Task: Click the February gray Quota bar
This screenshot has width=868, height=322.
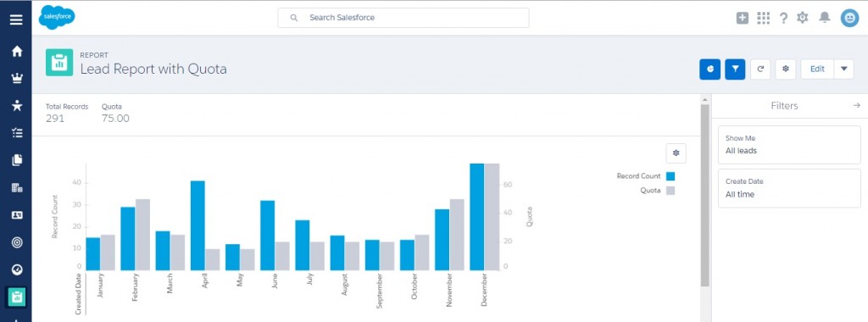Action: 142,235
